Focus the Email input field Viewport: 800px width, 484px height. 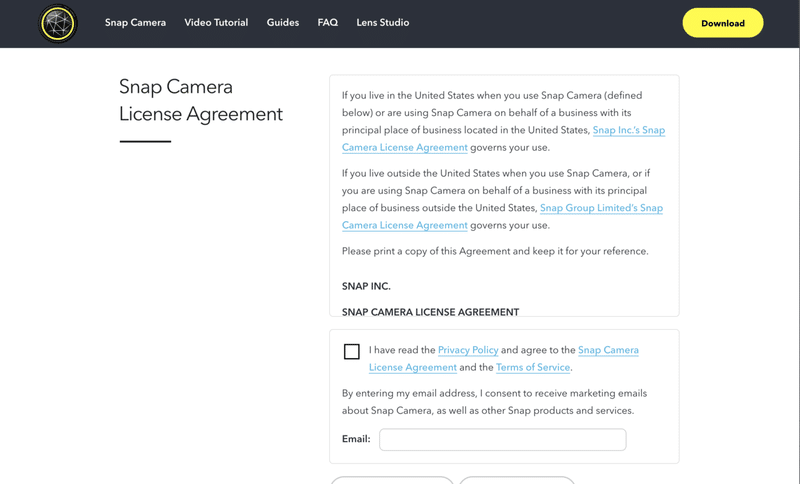[503, 440]
